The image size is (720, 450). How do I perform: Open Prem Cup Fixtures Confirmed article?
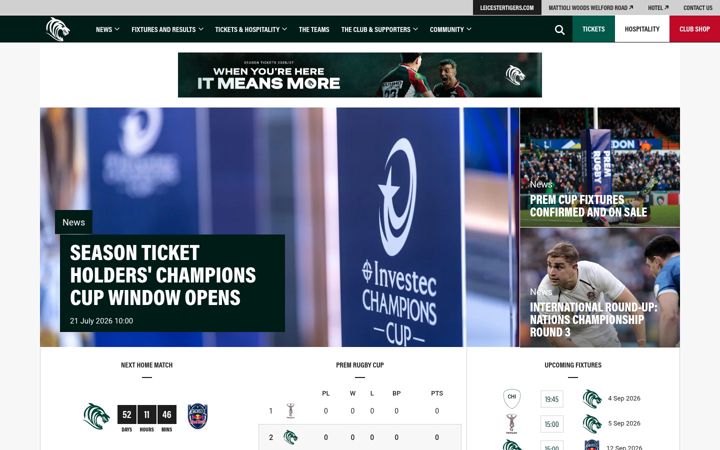point(588,206)
